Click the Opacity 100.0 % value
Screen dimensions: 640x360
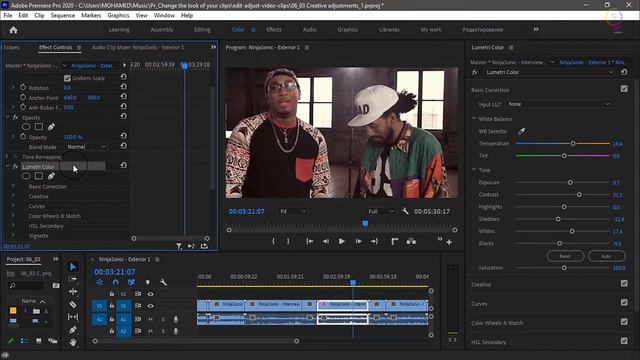click(73, 137)
